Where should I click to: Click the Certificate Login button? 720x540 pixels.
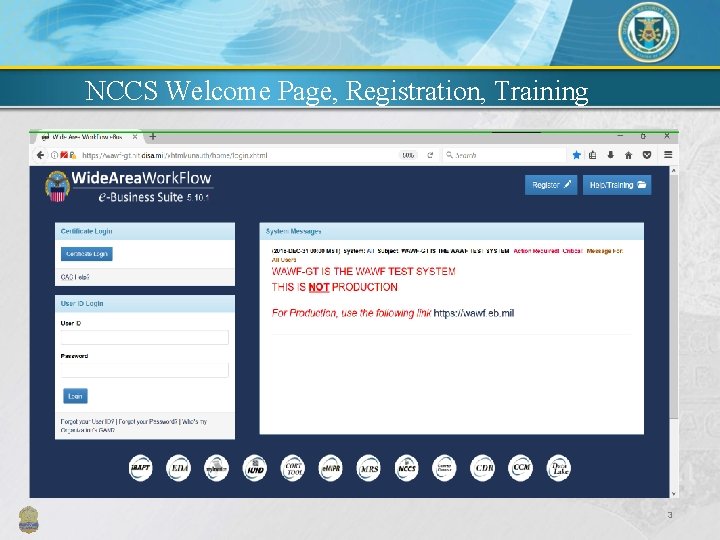[x=87, y=254]
